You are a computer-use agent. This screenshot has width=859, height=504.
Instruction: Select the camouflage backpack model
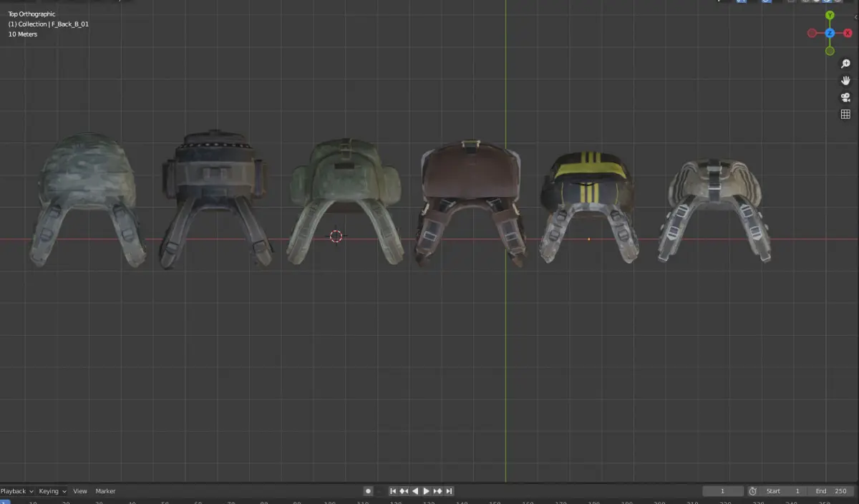[x=87, y=198]
